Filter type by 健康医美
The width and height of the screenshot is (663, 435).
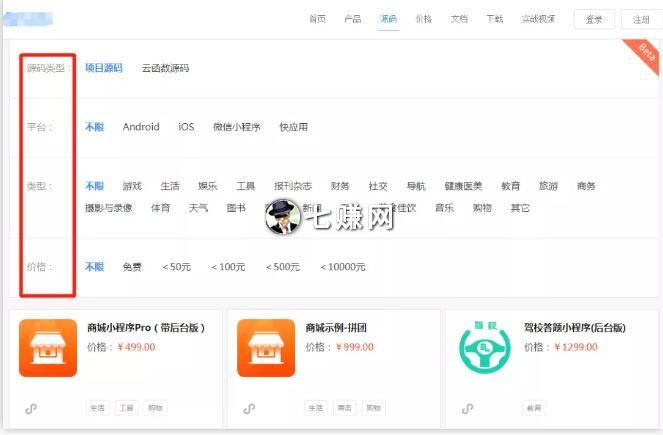coord(463,186)
